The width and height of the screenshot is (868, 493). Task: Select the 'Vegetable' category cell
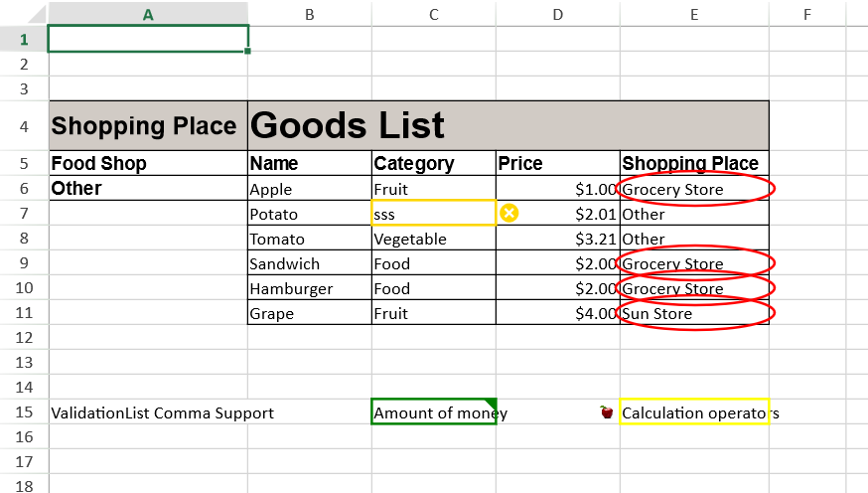pos(433,239)
